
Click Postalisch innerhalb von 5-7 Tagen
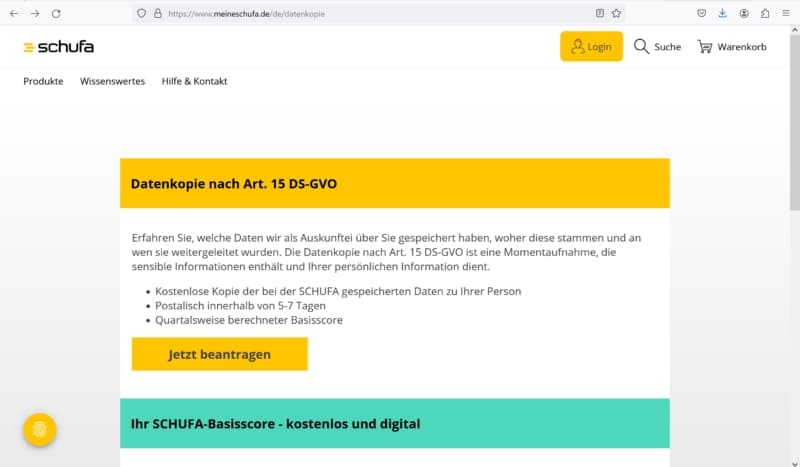click(x=240, y=306)
